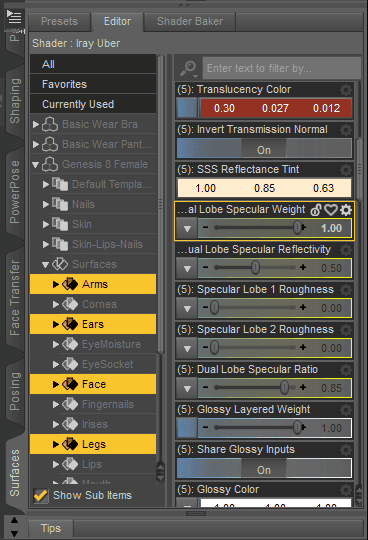
Task: Switch to the Shader Baker tab
Action: [190, 21]
